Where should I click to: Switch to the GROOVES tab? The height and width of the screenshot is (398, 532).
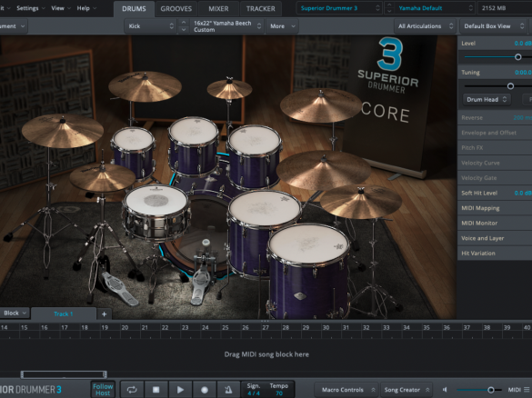176,9
